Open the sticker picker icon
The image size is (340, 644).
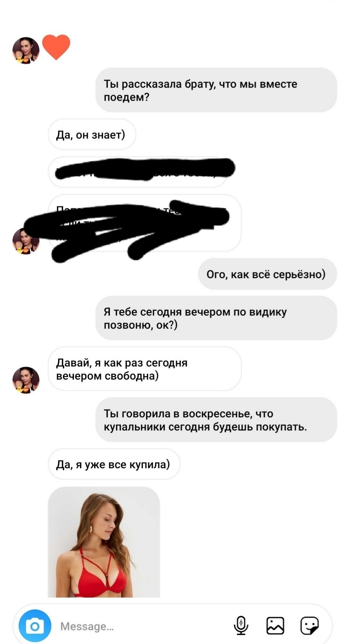pos(310,625)
